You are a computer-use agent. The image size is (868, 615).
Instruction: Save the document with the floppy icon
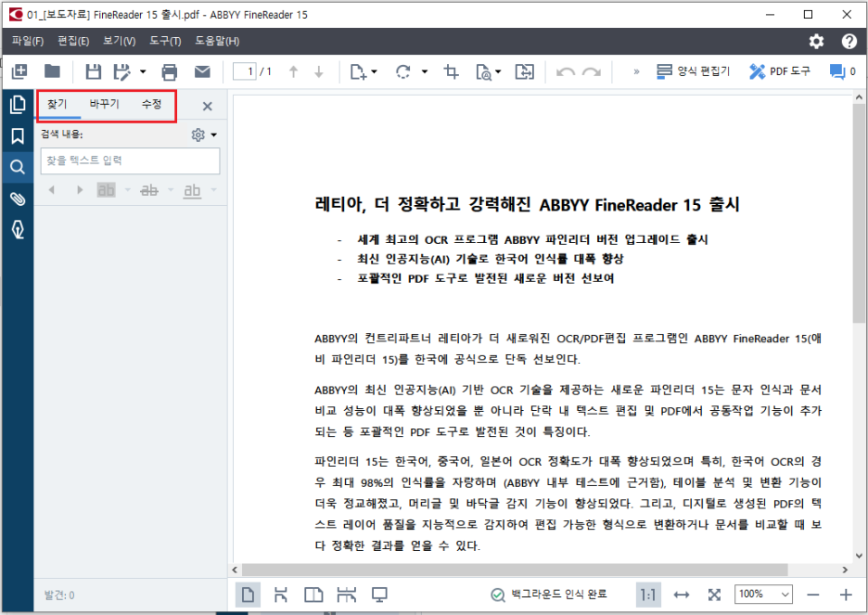click(93, 71)
